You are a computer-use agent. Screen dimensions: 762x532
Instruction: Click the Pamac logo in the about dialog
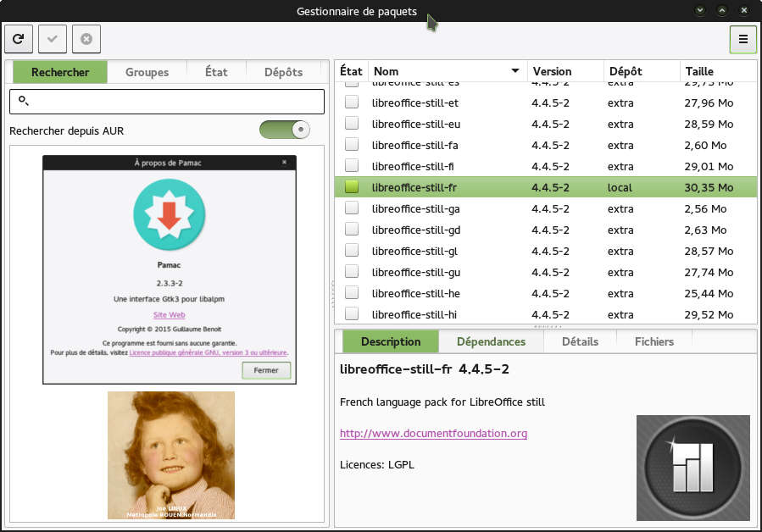[170, 214]
